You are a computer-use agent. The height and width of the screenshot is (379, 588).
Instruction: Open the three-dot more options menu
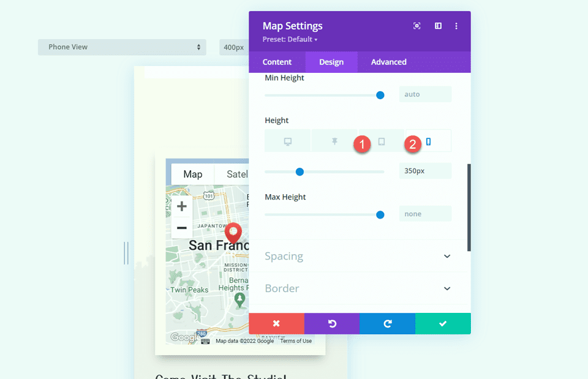[x=456, y=26]
